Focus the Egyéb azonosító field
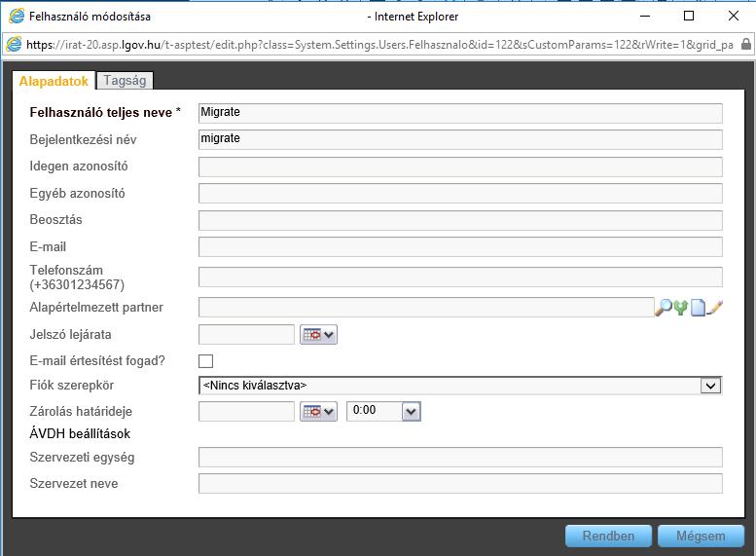Screen dimensions: 756x556 460,193
